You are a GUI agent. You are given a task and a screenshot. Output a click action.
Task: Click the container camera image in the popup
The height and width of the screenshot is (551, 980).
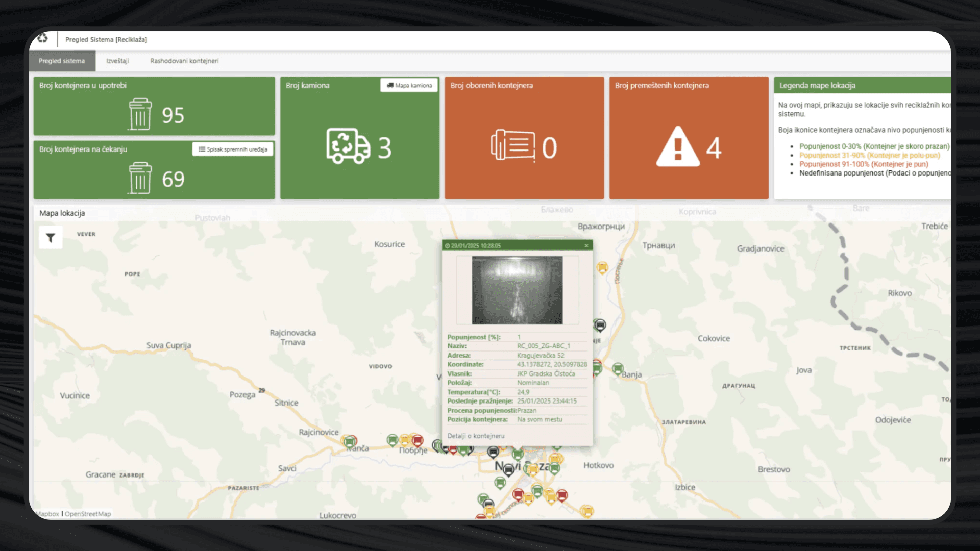point(517,290)
